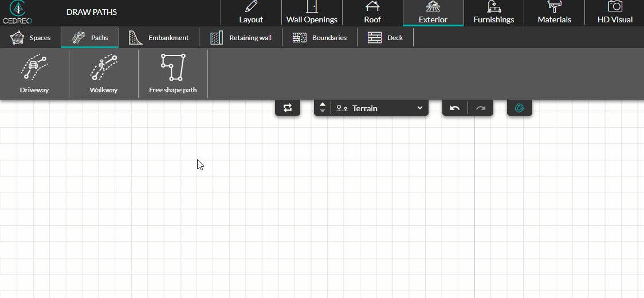Click the level down arrow stepper
The width and height of the screenshot is (644, 298).
pyautogui.click(x=323, y=111)
